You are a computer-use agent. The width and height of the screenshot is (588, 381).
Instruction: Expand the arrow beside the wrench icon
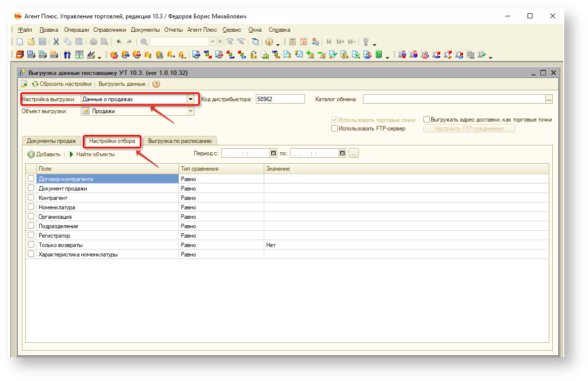click(x=375, y=44)
